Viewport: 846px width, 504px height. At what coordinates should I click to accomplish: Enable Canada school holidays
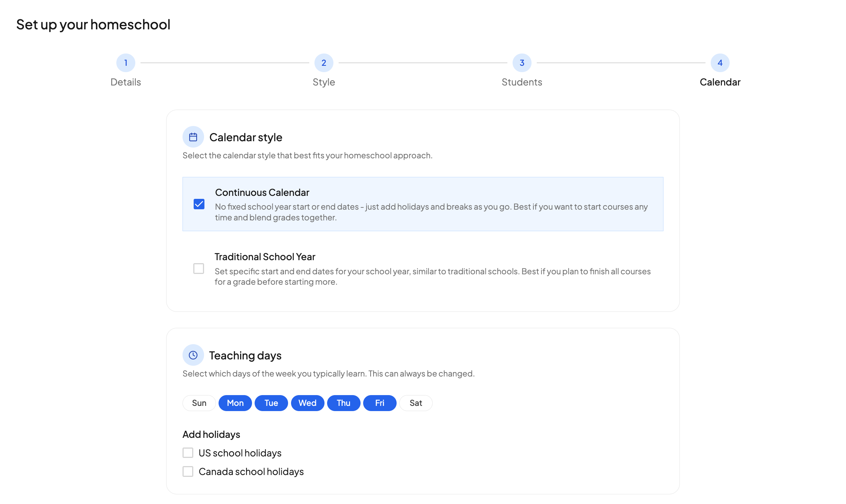[188, 471]
